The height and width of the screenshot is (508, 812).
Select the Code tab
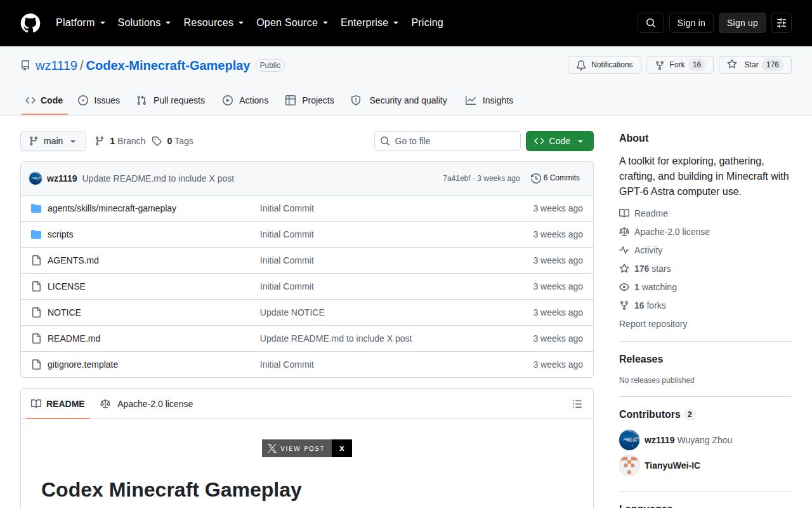tap(44, 100)
